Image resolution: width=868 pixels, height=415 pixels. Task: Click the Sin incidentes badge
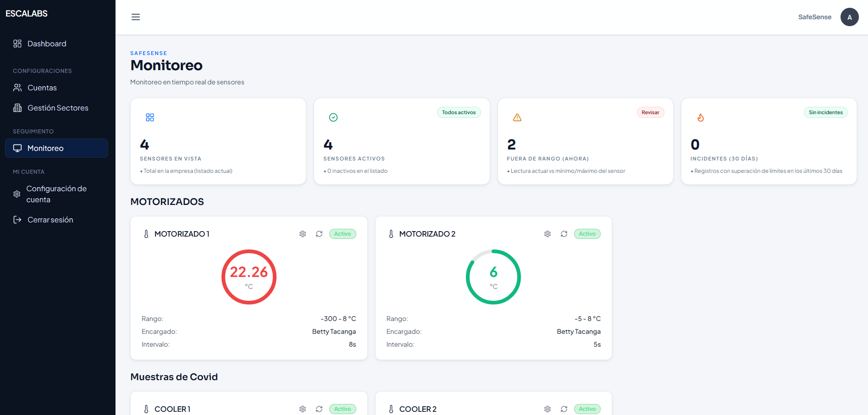825,112
